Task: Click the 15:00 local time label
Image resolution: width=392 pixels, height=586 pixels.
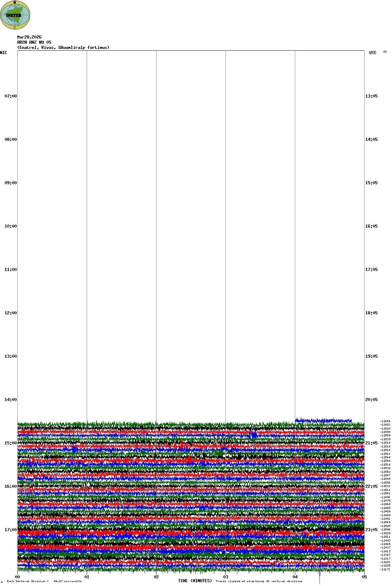Action: (x=10, y=443)
